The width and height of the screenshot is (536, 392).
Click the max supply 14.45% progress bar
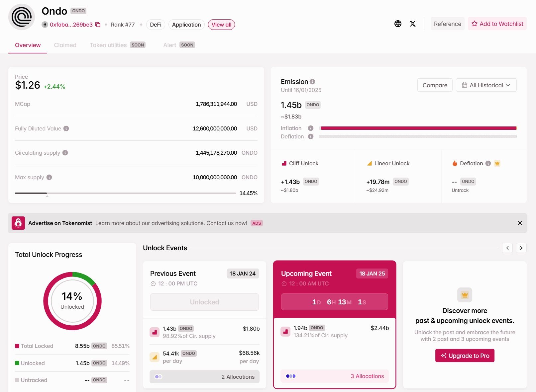[125, 193]
